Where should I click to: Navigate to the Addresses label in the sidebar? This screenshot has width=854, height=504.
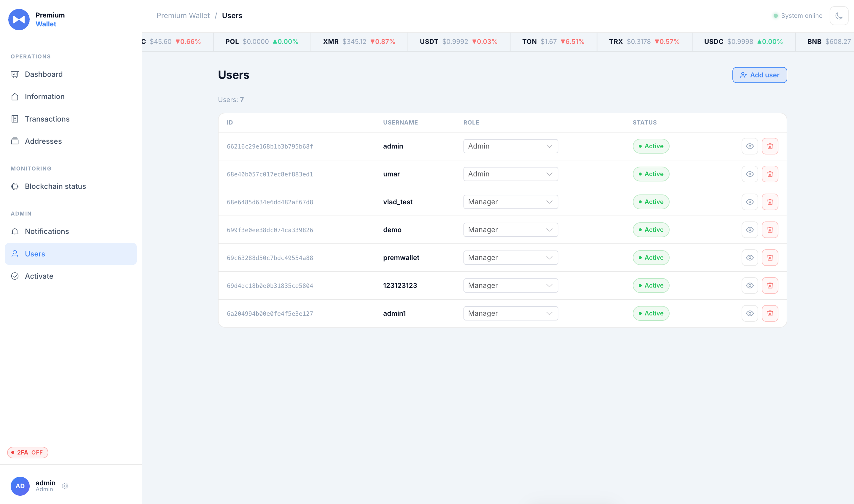[x=43, y=141]
